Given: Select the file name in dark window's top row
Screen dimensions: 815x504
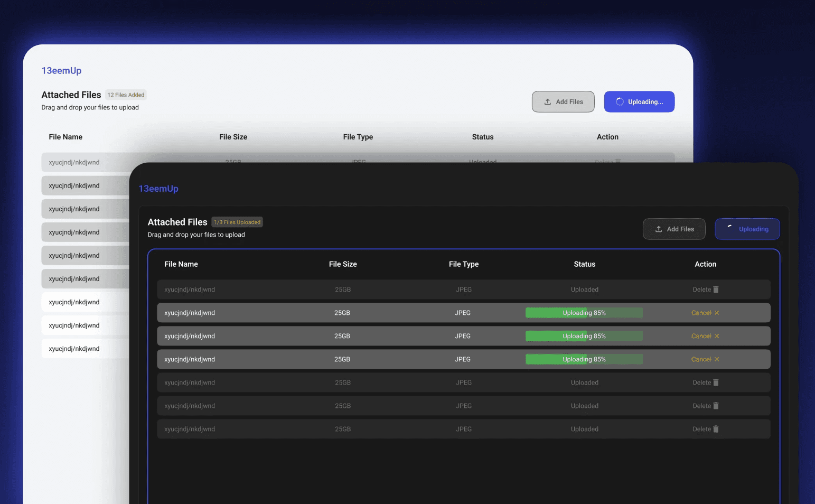Looking at the screenshot, I should coord(190,290).
